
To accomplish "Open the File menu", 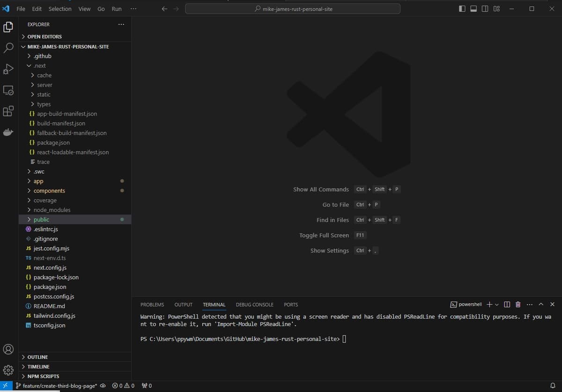I will point(21,9).
